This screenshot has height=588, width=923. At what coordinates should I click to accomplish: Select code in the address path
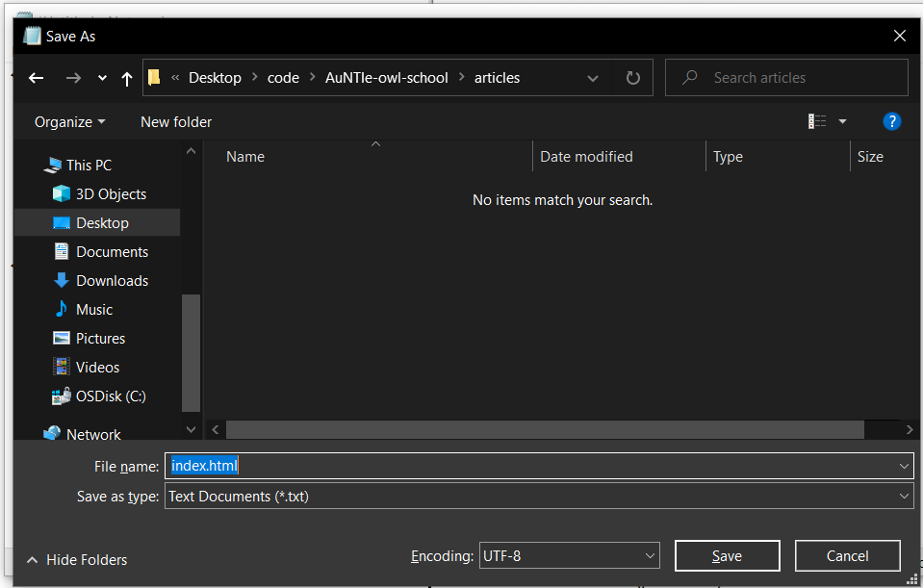[283, 78]
